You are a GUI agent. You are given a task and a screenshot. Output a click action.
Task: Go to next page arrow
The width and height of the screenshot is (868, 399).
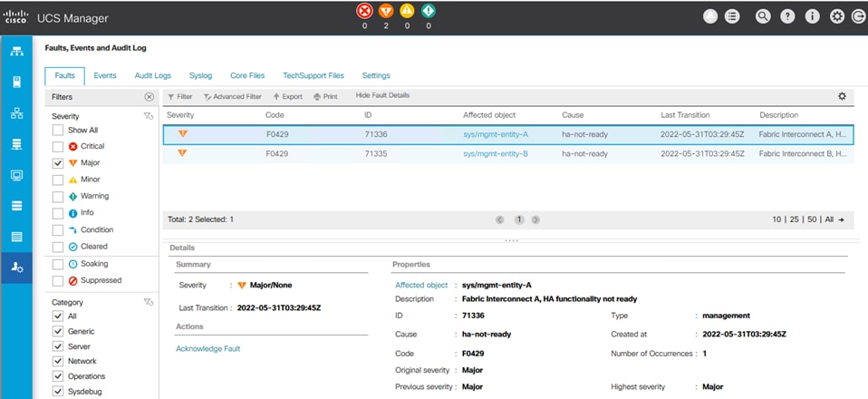(x=535, y=219)
